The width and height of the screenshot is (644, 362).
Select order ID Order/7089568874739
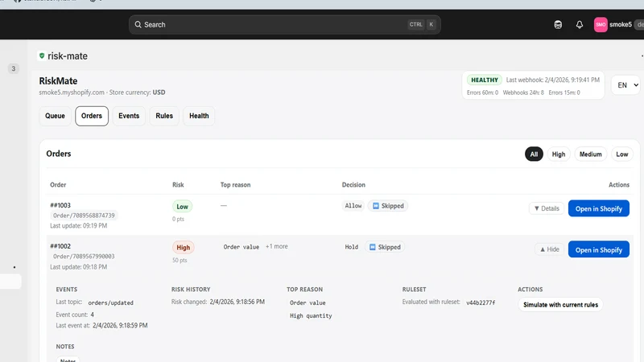coord(84,216)
